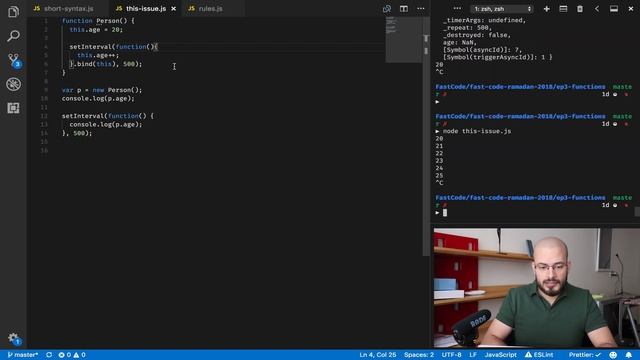Image resolution: width=640 pixels, height=360 pixels.
Task: Click the master branch in status bar
Action: 23,355
